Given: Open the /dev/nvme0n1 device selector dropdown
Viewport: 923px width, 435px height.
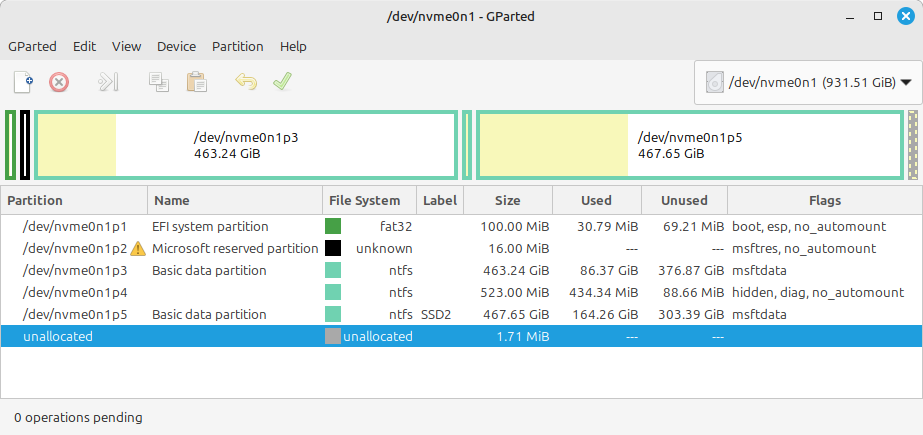Looking at the screenshot, I should (x=807, y=83).
